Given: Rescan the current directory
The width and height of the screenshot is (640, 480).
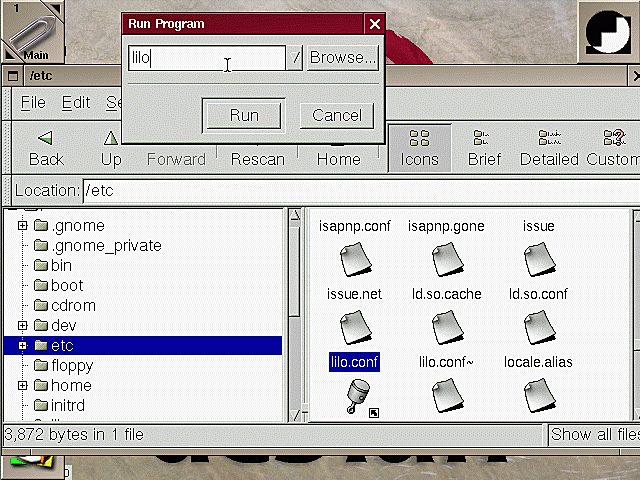Looking at the screenshot, I should point(258,158).
